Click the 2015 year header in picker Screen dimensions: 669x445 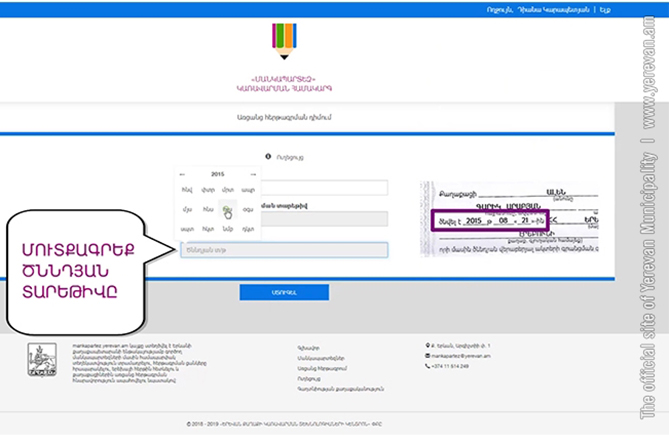[217, 174]
